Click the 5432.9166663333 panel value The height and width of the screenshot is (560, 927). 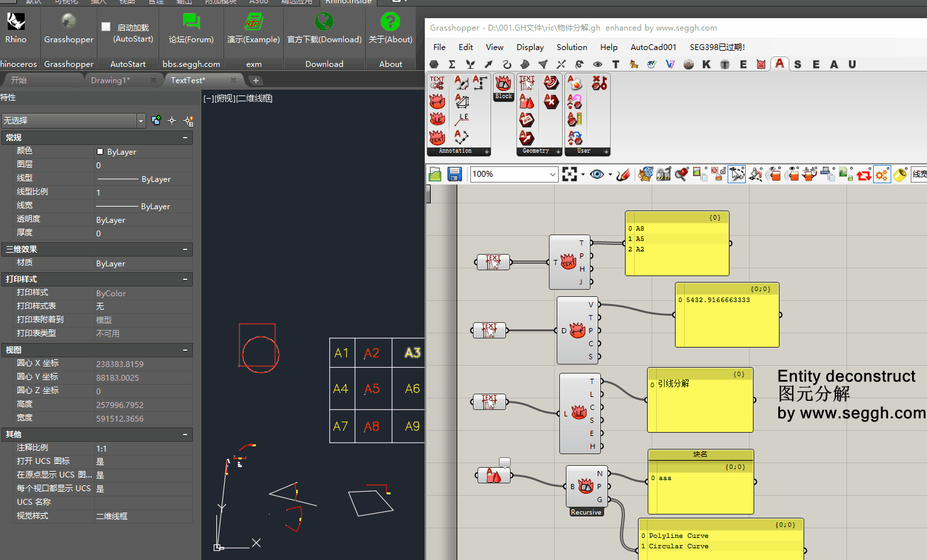718,300
